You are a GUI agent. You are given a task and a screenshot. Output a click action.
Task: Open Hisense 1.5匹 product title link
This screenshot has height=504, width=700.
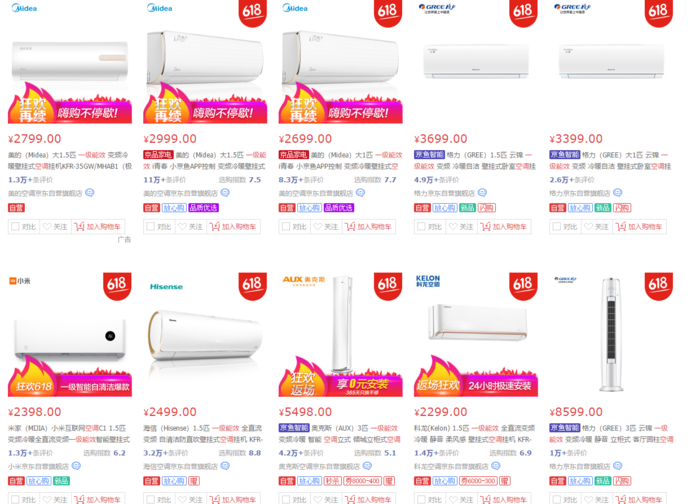[204, 433]
